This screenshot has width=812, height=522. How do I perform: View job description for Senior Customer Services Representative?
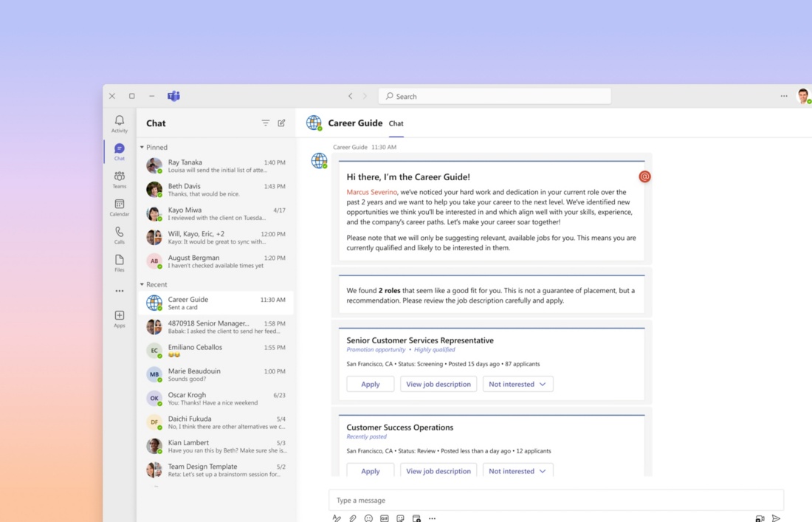coord(438,384)
